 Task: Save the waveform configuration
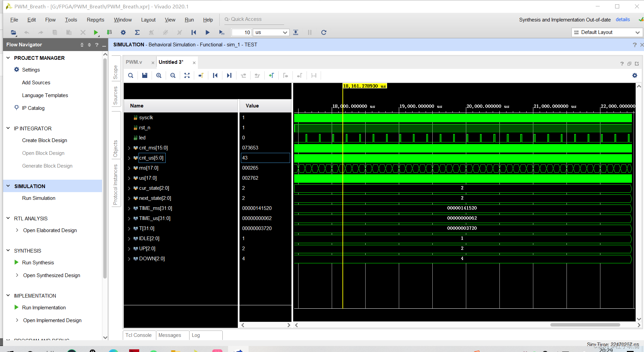[x=145, y=76]
